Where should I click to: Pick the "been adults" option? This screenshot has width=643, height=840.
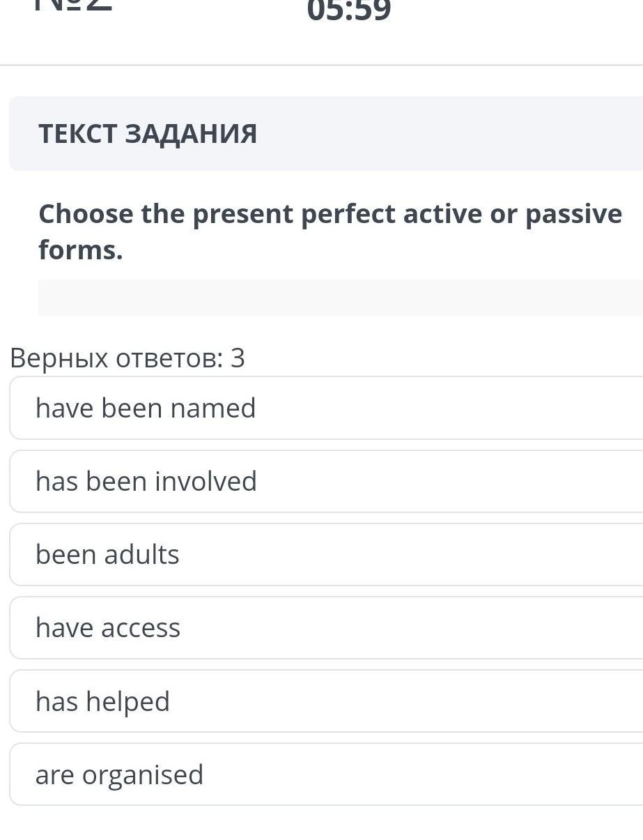pyautogui.click(x=326, y=554)
